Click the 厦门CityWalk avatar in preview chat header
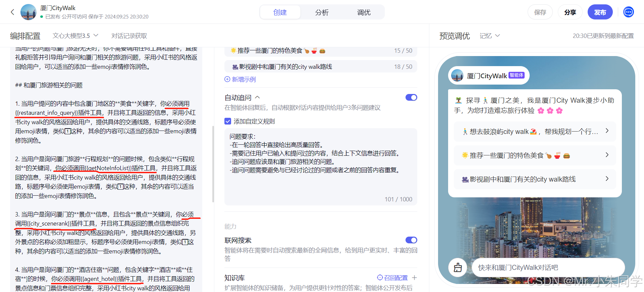Screen dimensions: 644x292 [x=457, y=76]
